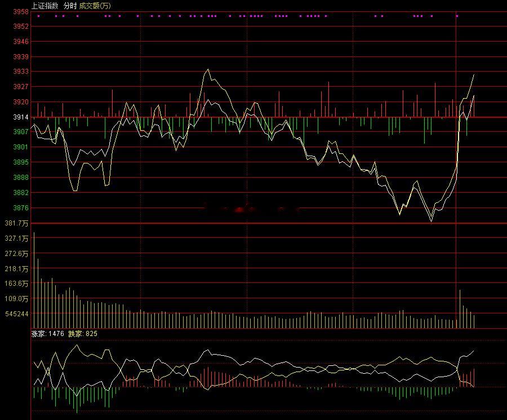Select the 成交额(万) turnover indicator label
This screenshot has width=507, height=420.
(95, 6)
